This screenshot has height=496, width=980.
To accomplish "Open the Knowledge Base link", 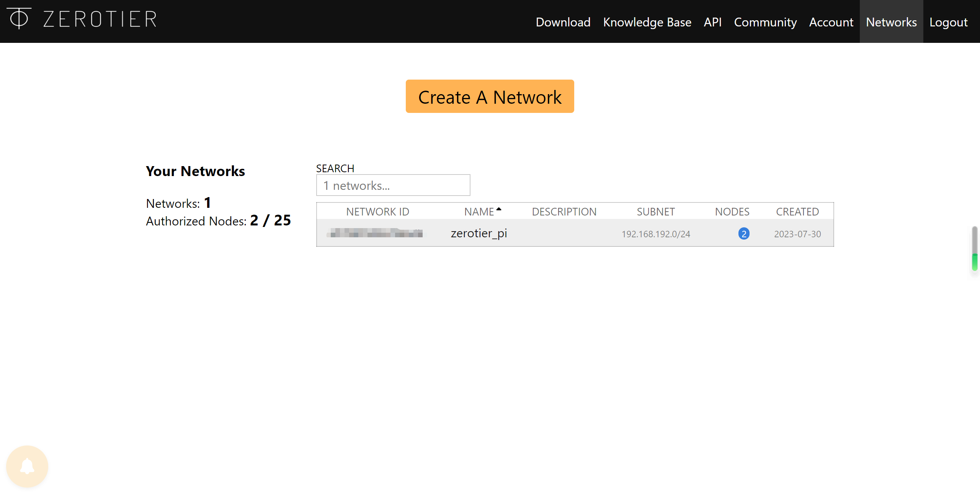I will coord(647,22).
